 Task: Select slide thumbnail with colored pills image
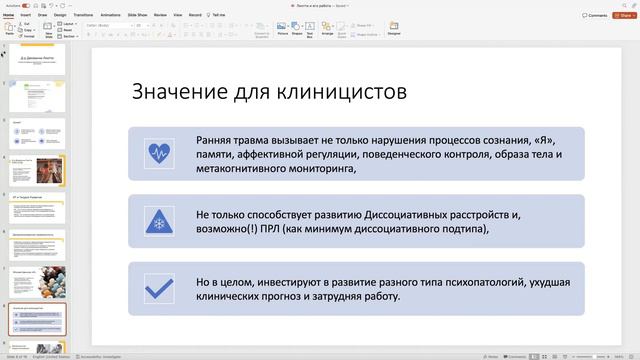point(37,282)
